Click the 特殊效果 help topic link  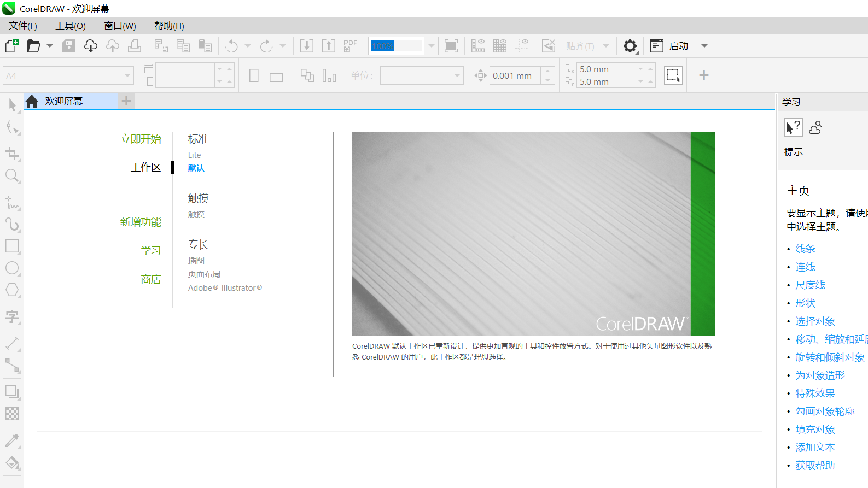[x=815, y=393]
